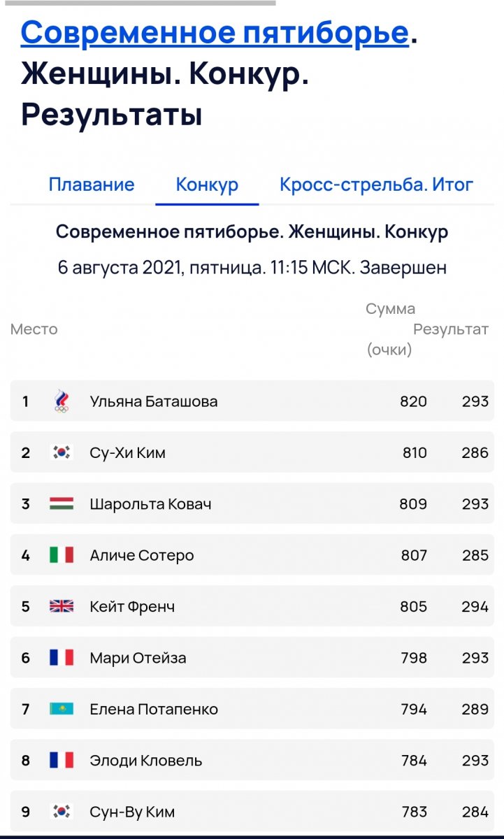Click the South Korea flag beside Су-Хи Ким
This screenshot has width=504, height=839.
click(x=62, y=453)
